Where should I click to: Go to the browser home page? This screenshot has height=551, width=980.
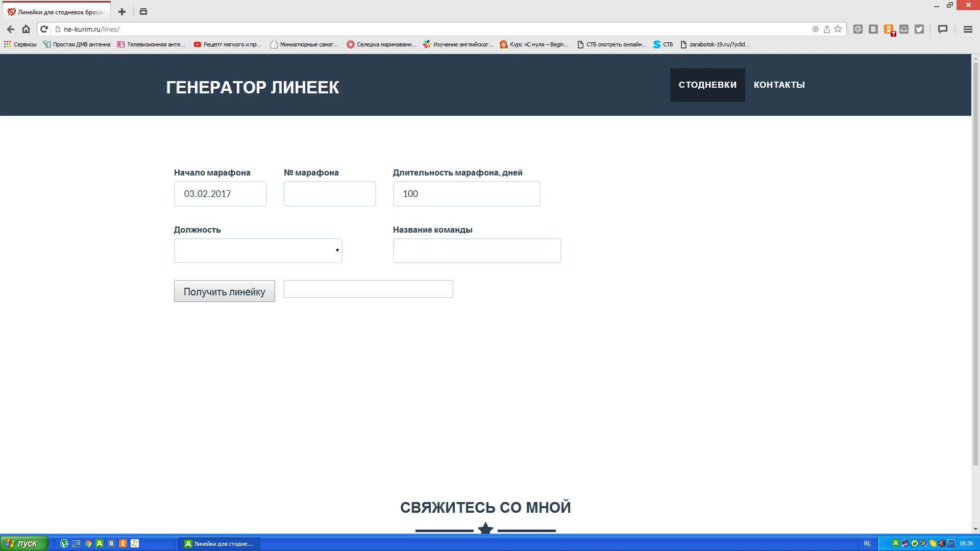(x=26, y=30)
